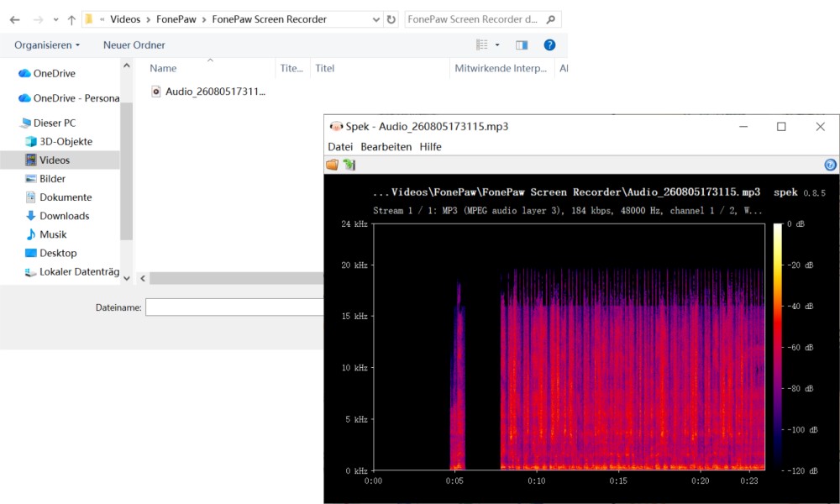The height and width of the screenshot is (504, 840).
Task: Go up one folder level
Action: (71, 20)
